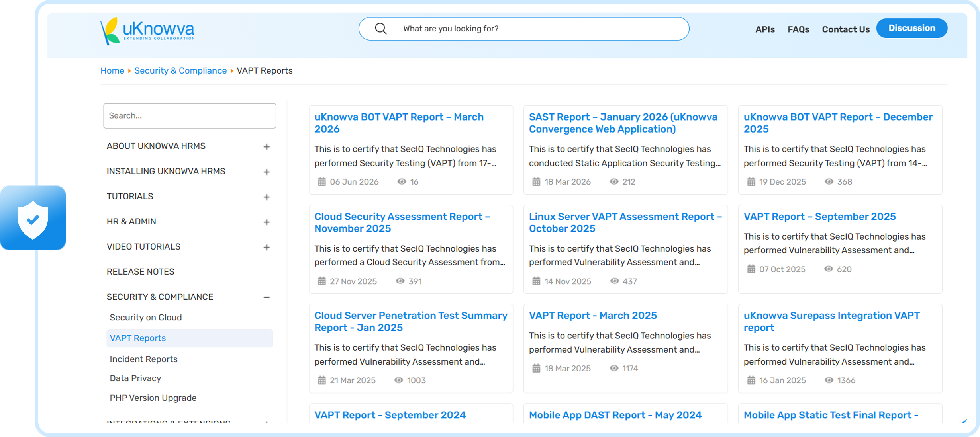Click the 'What are you looking for?' search field

[523, 29]
